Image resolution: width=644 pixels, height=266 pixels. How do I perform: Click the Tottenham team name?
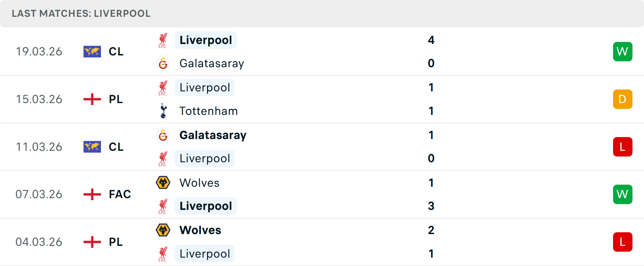click(x=208, y=111)
